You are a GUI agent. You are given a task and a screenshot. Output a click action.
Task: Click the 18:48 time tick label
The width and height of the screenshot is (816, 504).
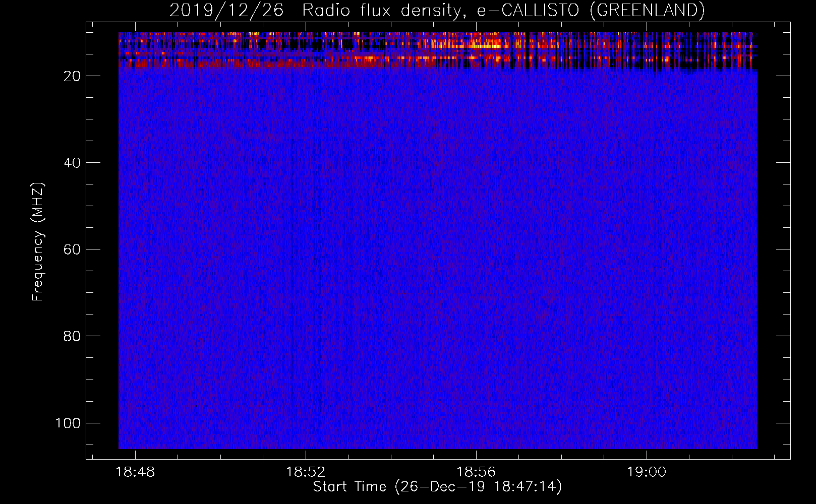coord(135,472)
